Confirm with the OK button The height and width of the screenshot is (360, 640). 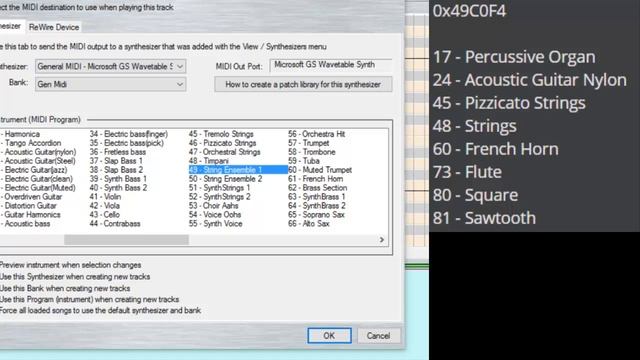pos(329,336)
